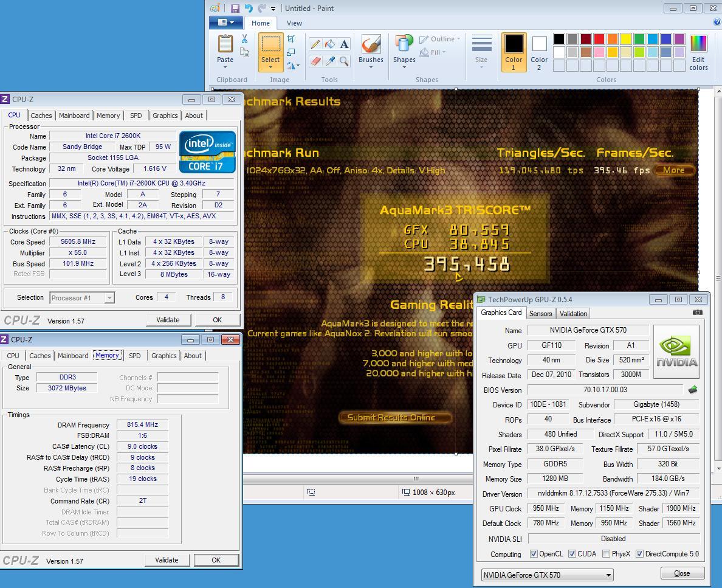Open the Processor #1 selection dropdown
Screen dimensions: 722x588
point(82,298)
